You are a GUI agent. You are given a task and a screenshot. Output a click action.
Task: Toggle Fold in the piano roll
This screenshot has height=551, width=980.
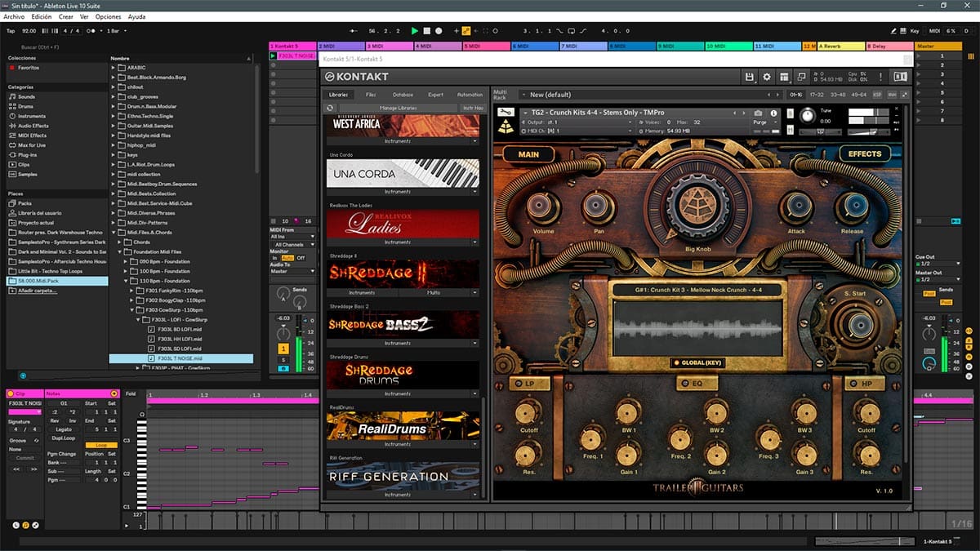pyautogui.click(x=131, y=393)
